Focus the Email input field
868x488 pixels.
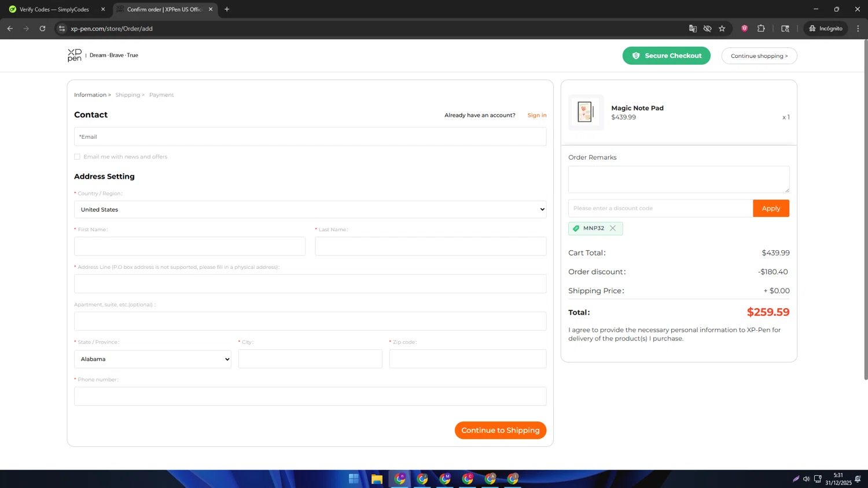310,136
